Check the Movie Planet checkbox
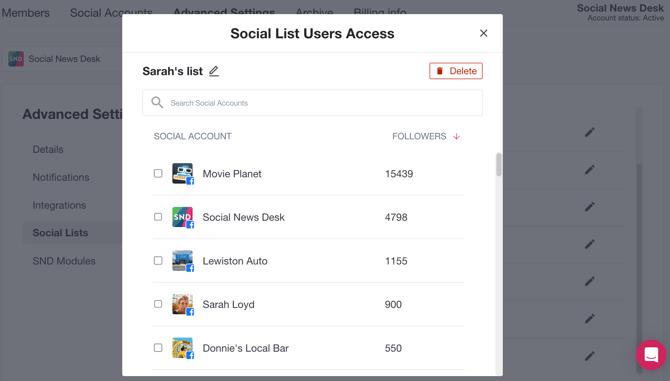The image size is (670, 381). (x=158, y=173)
